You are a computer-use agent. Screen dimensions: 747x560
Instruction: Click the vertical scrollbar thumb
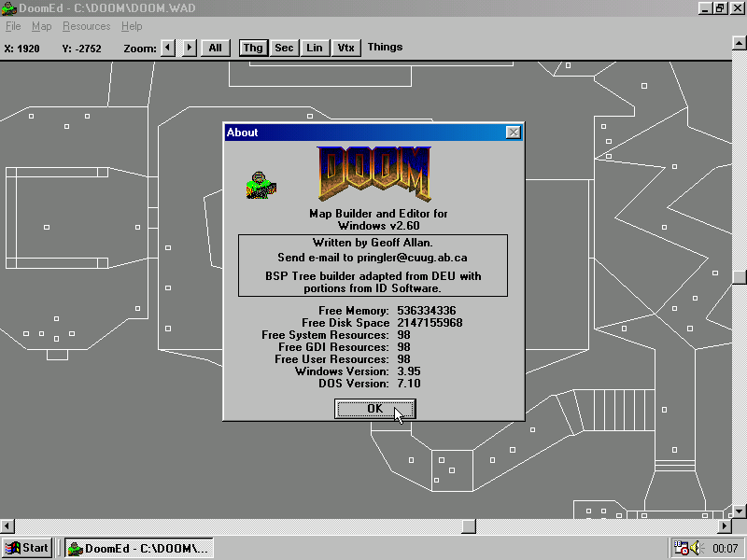coord(739,277)
